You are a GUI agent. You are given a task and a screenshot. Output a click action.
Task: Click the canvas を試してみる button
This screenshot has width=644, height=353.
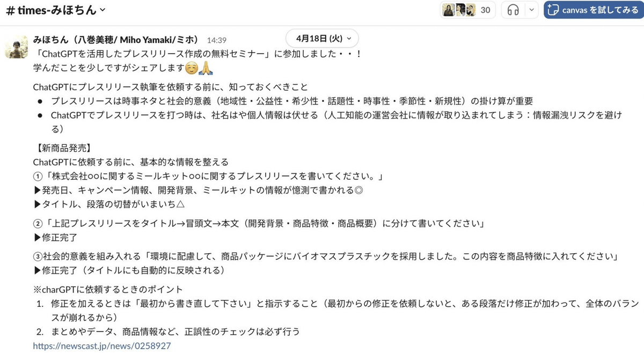[x=593, y=10]
